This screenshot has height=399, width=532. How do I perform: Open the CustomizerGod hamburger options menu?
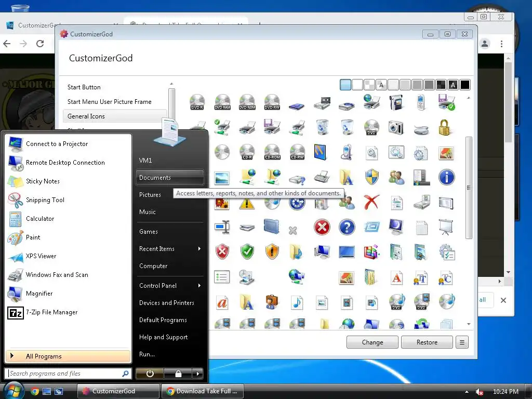462,342
